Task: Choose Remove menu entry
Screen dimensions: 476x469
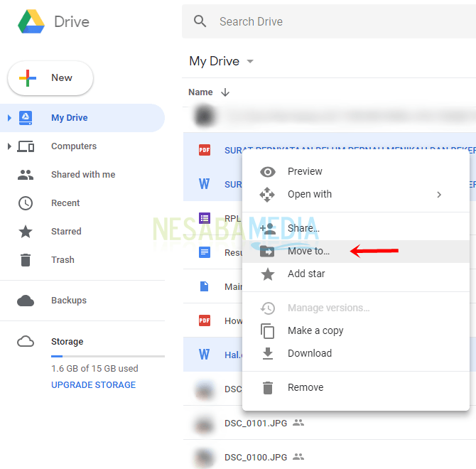Action: (x=356, y=387)
